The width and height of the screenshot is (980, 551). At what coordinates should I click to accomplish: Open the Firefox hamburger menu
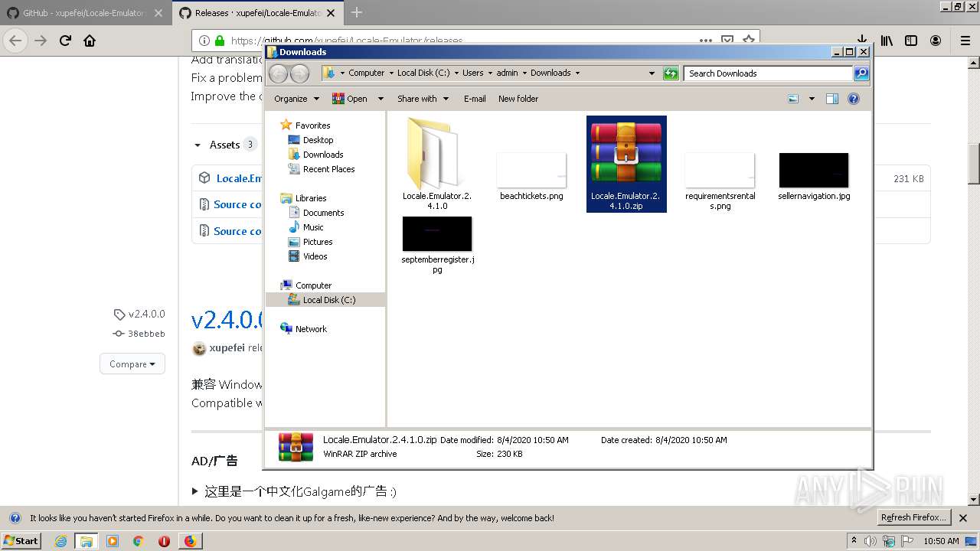pos(965,41)
